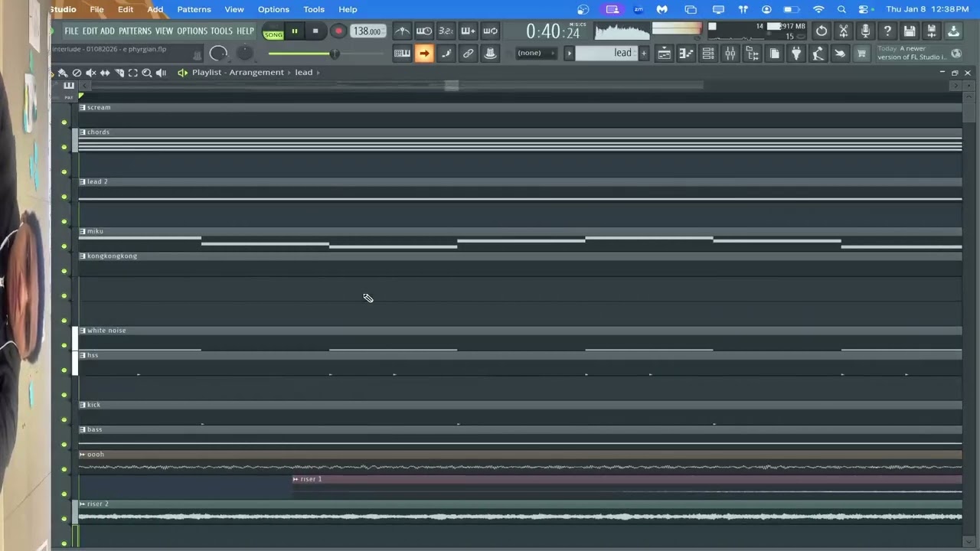This screenshot has height=551, width=980.
Task: Click the time display reading 0:40:24
Action: (x=553, y=31)
